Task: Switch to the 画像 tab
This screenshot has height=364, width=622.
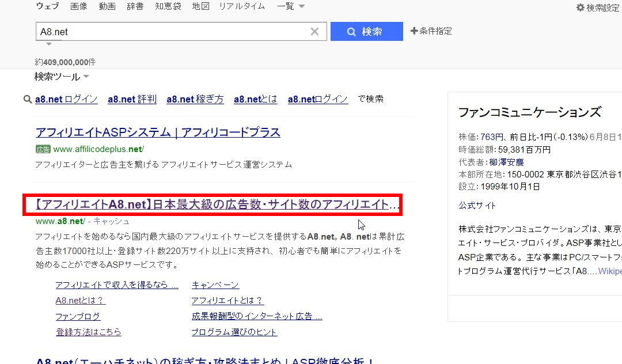Action: (x=78, y=6)
